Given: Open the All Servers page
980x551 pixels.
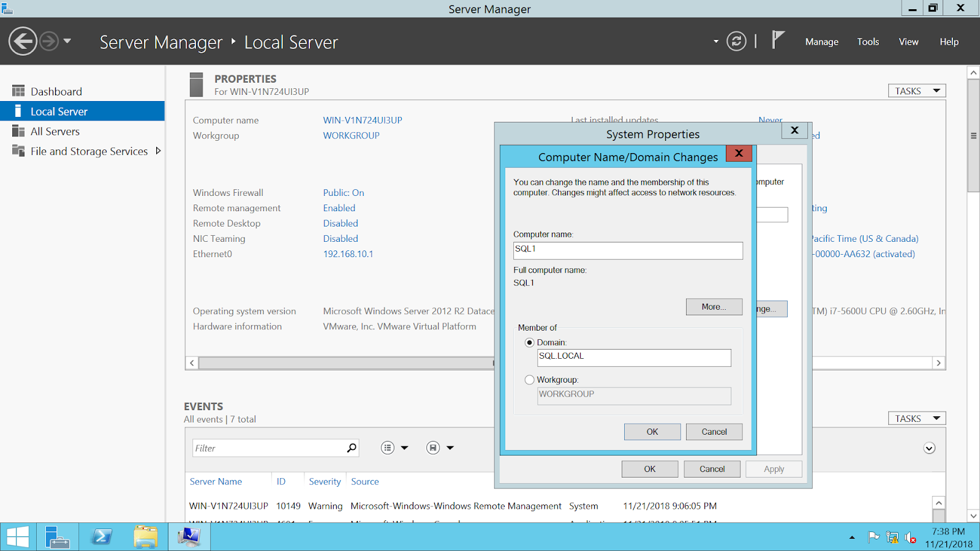Looking at the screenshot, I should [55, 131].
